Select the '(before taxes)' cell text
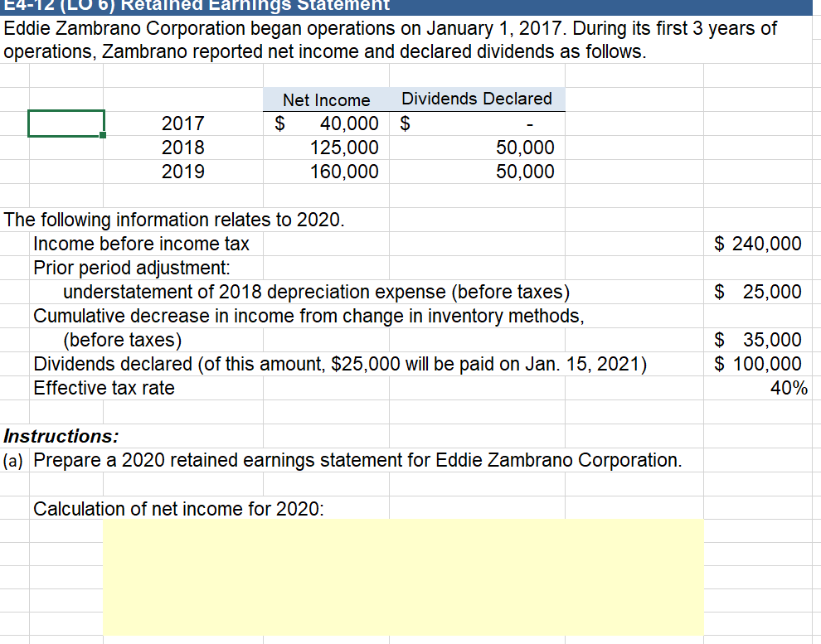 coord(123,340)
